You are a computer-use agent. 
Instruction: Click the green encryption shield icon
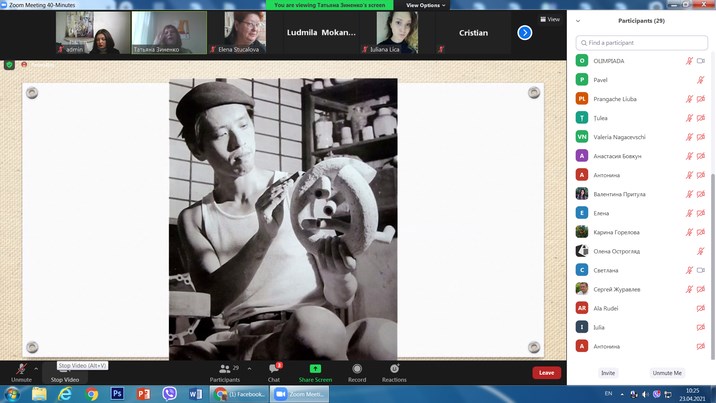(9, 64)
